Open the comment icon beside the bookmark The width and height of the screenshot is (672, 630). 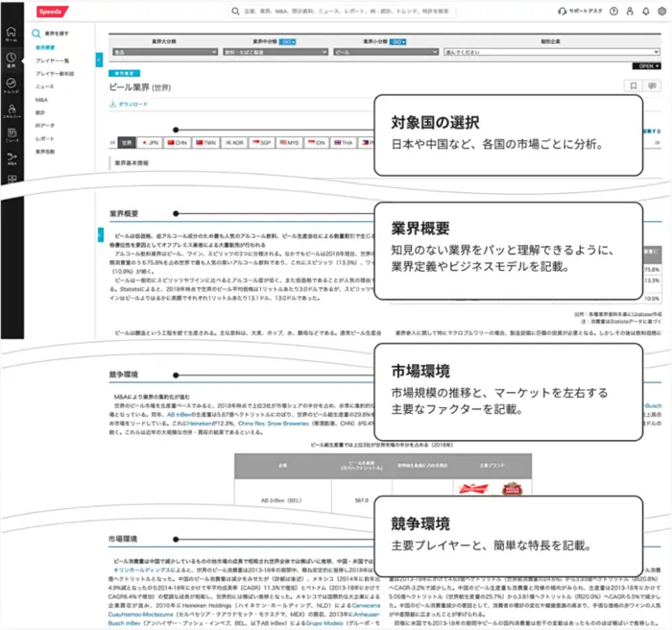coord(652,85)
